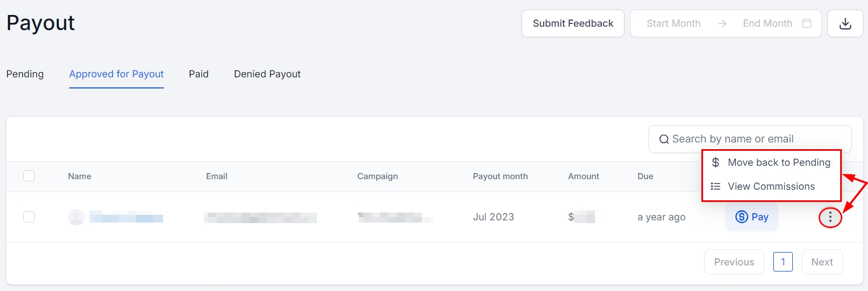Click the download export icon button

click(845, 23)
